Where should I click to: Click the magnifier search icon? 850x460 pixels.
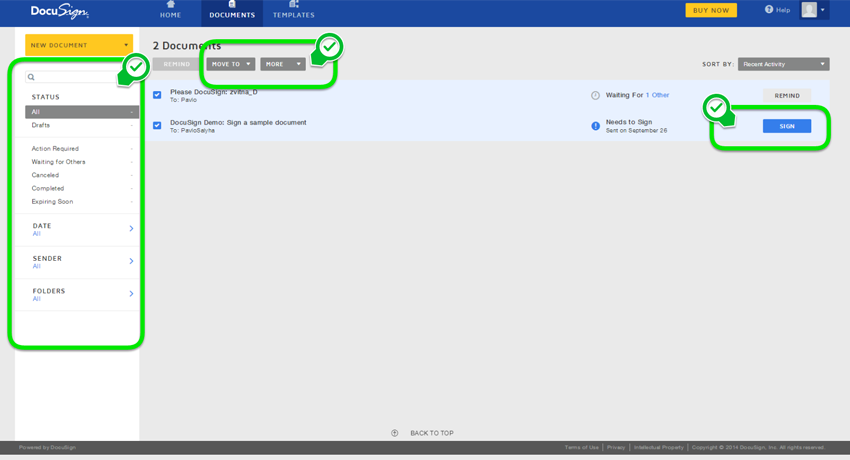31,77
